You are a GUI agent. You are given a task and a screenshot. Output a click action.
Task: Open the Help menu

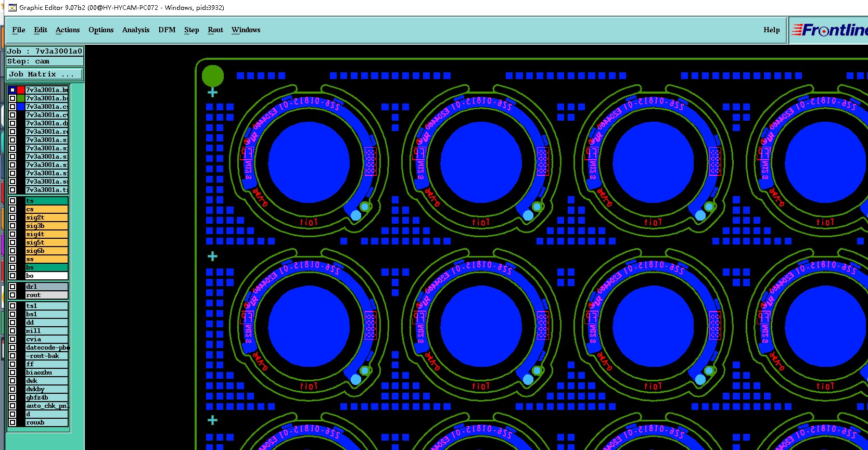tap(772, 30)
